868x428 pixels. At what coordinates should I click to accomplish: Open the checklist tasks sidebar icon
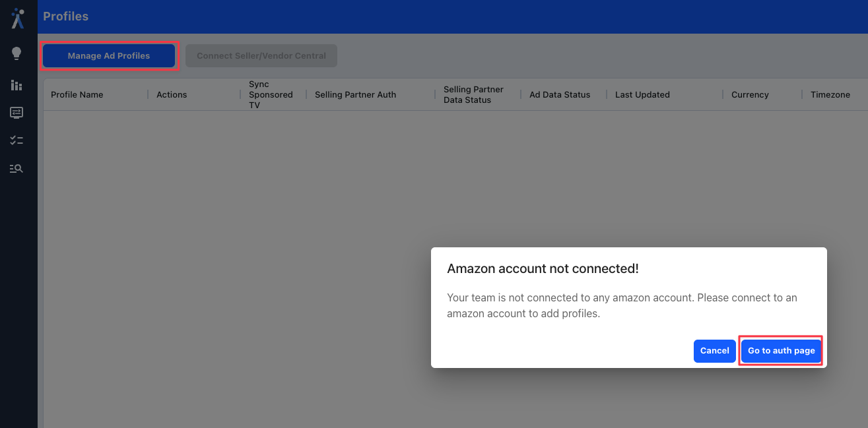coord(17,140)
